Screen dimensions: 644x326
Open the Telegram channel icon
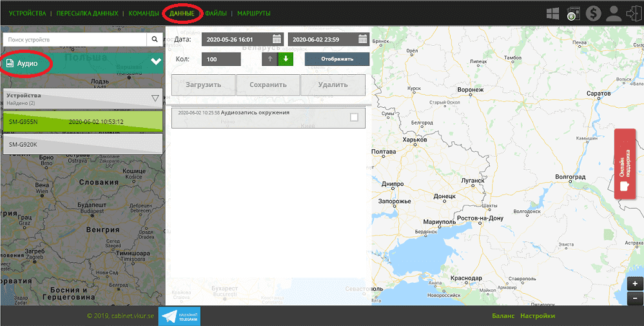pos(179,316)
